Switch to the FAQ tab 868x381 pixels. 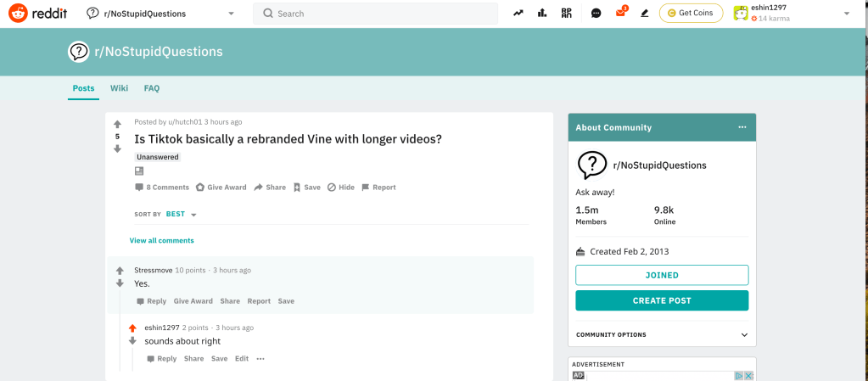pyautogui.click(x=152, y=88)
